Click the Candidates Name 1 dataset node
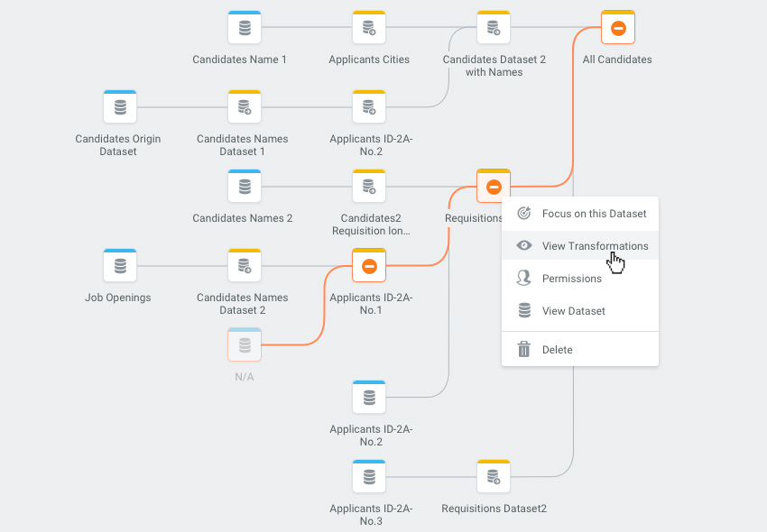 tap(244, 28)
